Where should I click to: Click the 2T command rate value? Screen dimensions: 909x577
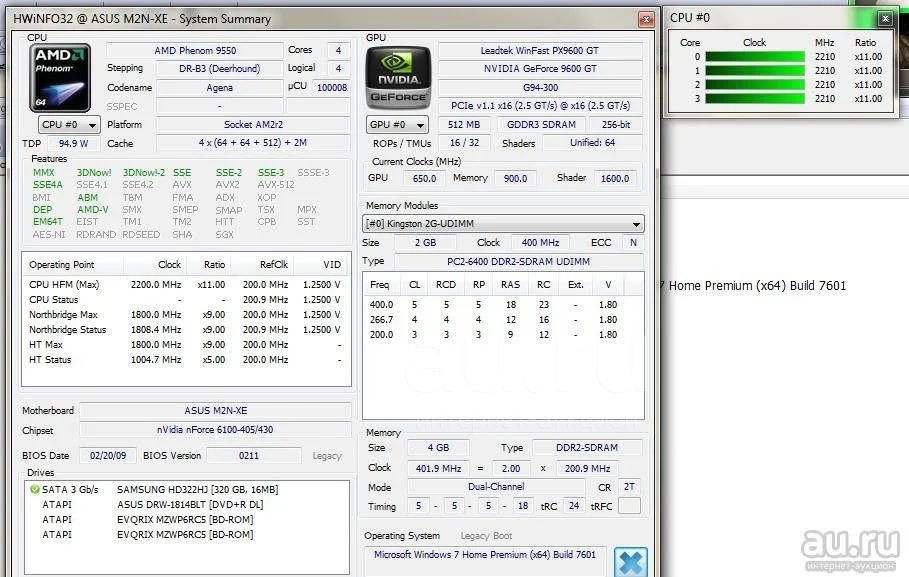pyautogui.click(x=629, y=487)
